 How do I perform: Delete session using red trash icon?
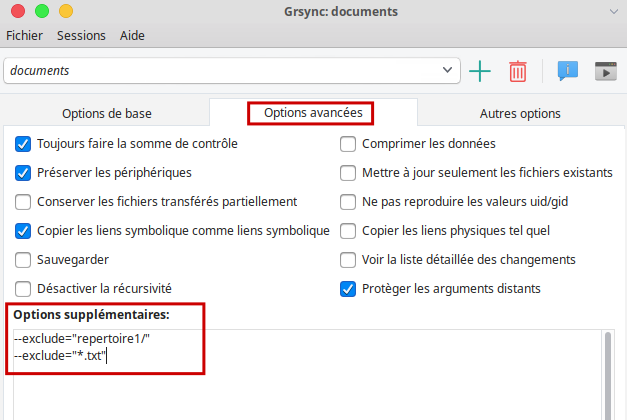(x=518, y=71)
